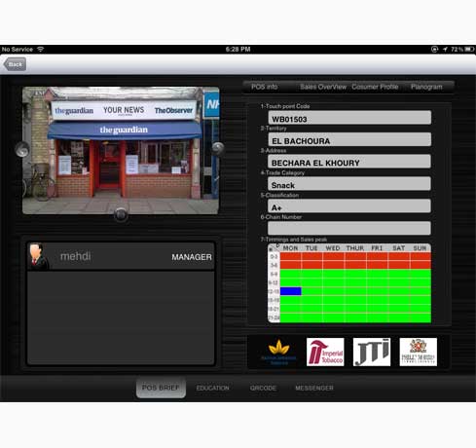Select the JTI brand logo
476x448 pixels.
pos(372,353)
